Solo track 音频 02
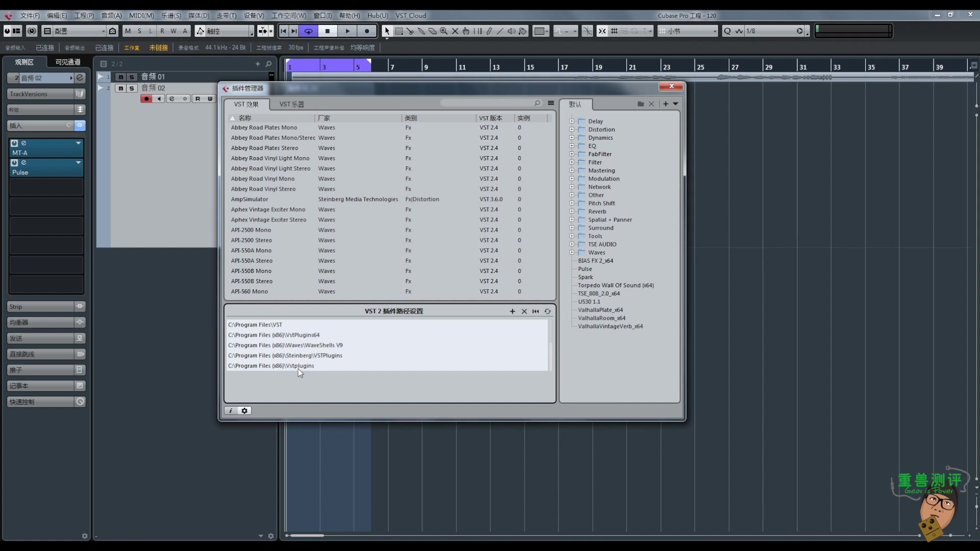Screen dimensions: 980x551 132,88
